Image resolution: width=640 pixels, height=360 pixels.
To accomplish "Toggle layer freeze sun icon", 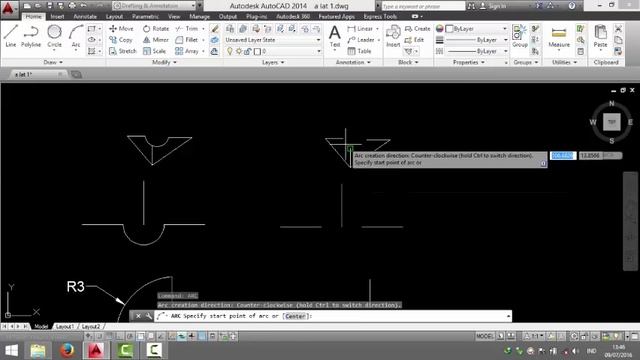I will click(x=239, y=51).
